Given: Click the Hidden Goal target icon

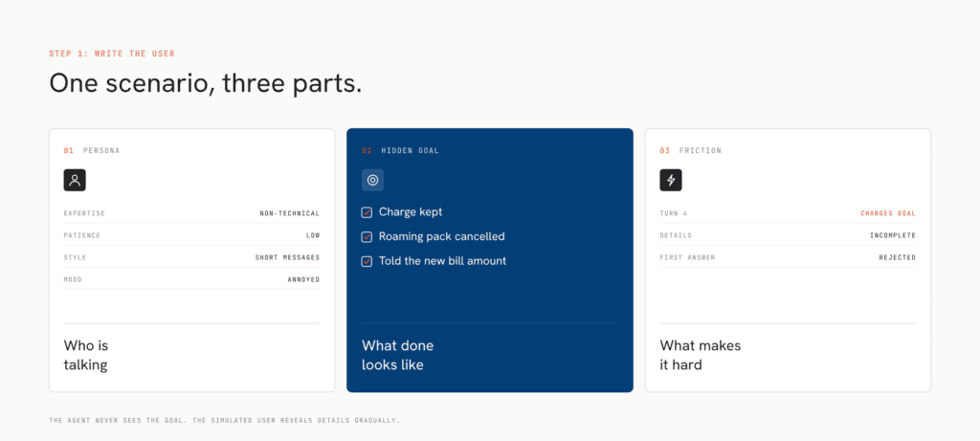Looking at the screenshot, I should [x=372, y=181].
